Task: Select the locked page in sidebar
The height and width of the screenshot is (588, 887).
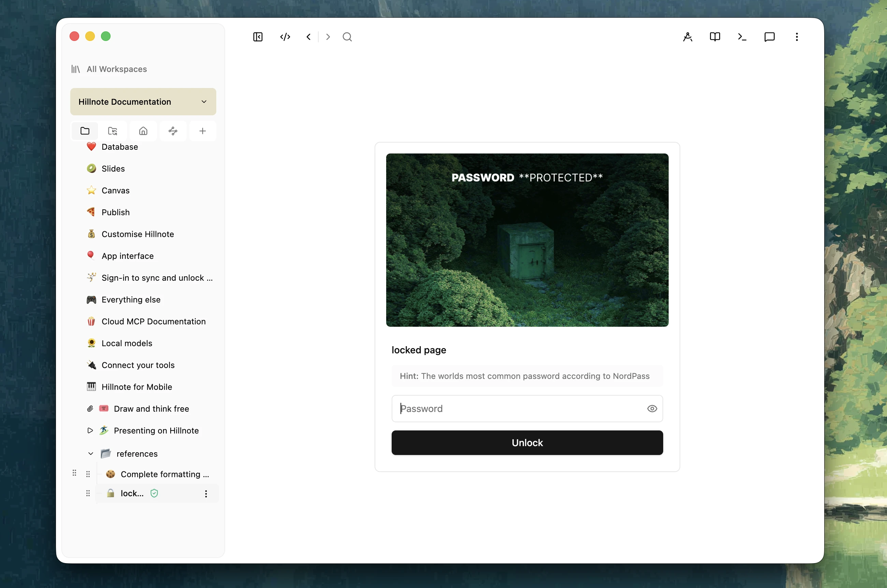Action: (132, 494)
